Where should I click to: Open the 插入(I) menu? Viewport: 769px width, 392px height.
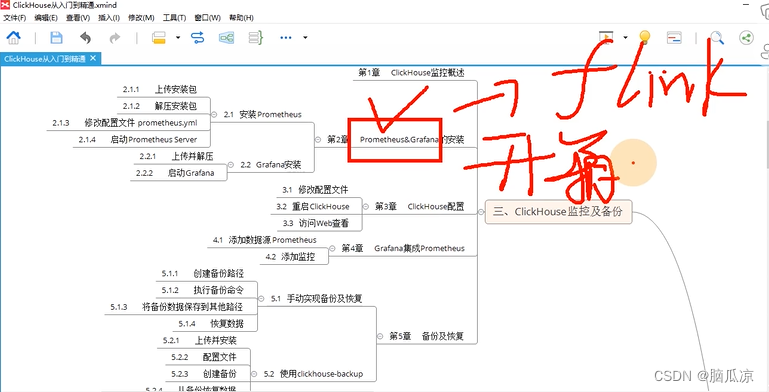109,18
